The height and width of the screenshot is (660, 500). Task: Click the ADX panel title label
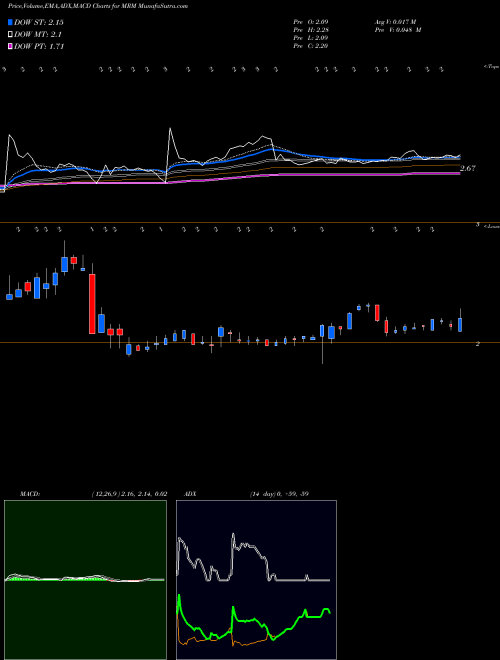[191, 494]
